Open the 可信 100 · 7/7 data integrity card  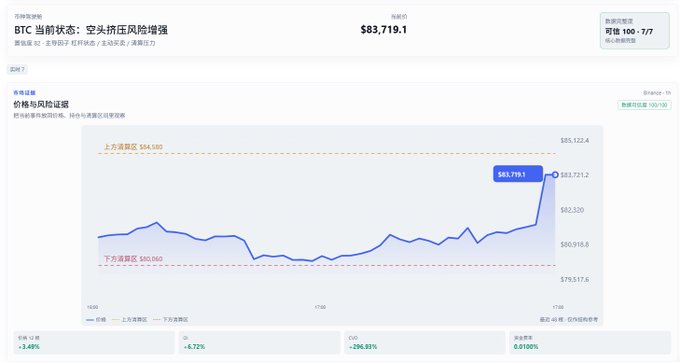(x=634, y=31)
